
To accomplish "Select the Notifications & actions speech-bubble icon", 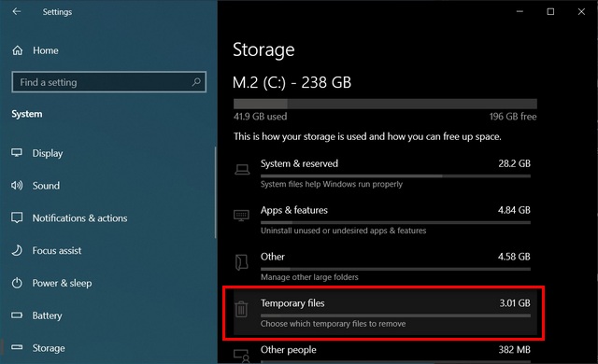I will (17, 217).
